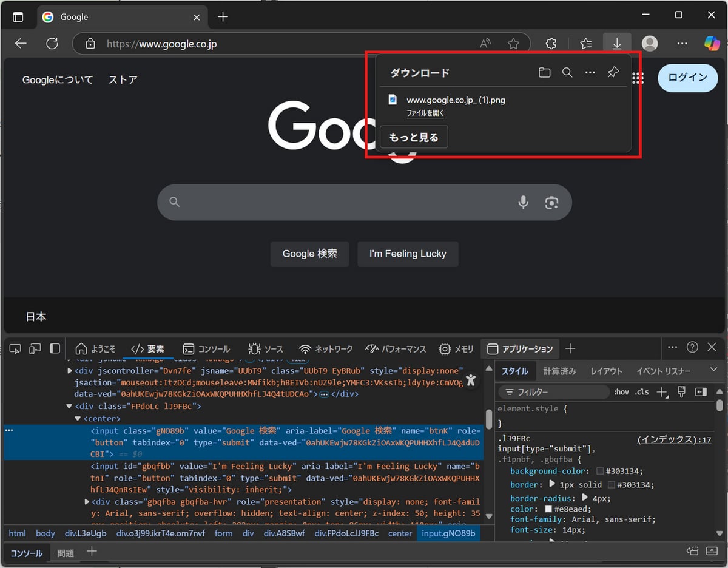This screenshot has height=568, width=728.
Task: Open the Network (ネットワーク) tab
Action: point(326,349)
